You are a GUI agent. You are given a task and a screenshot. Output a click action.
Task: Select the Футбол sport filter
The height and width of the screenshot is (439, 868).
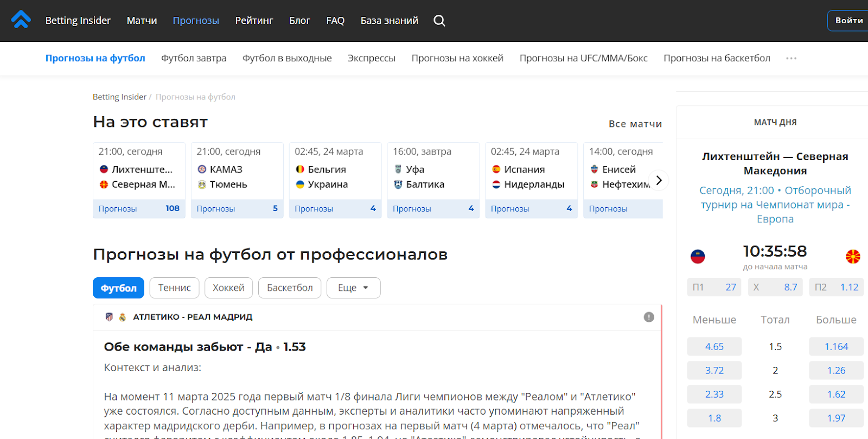click(118, 288)
